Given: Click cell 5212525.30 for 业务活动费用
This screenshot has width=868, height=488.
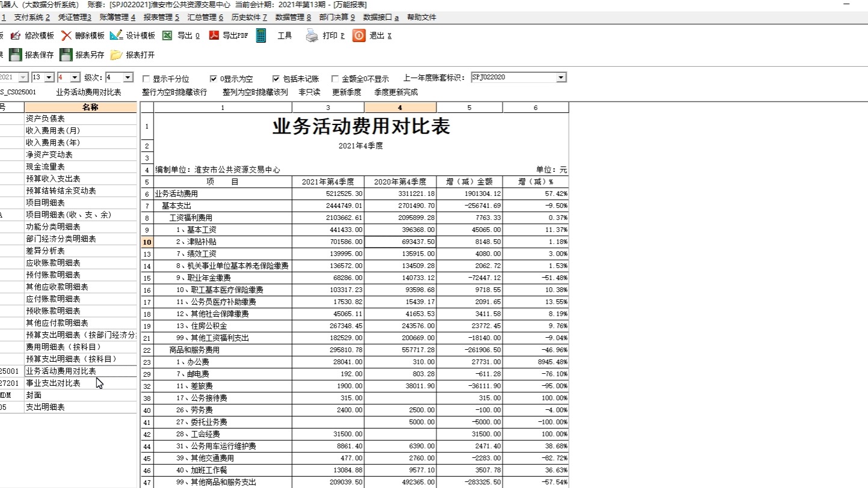Looking at the screenshot, I should [328, 194].
